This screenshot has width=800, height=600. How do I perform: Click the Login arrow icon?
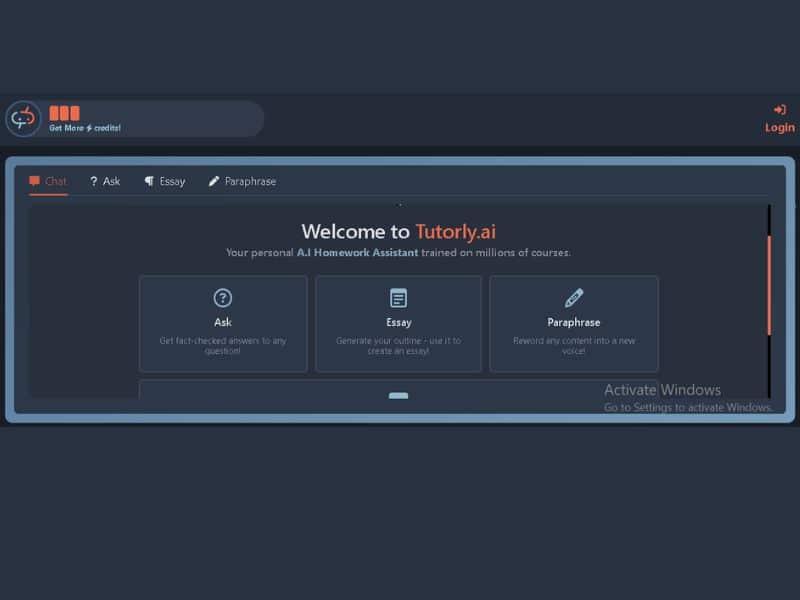[780, 110]
